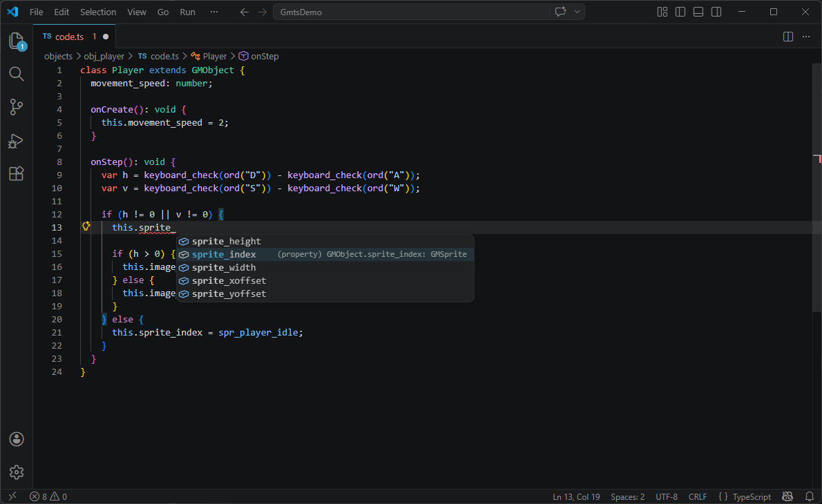This screenshot has height=504, width=822.
Task: Toggle the Primary Side Bar
Action: coord(680,12)
